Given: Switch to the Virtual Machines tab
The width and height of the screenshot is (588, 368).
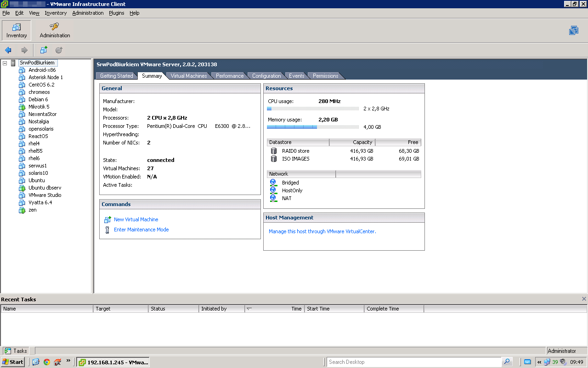Looking at the screenshot, I should 189,76.
